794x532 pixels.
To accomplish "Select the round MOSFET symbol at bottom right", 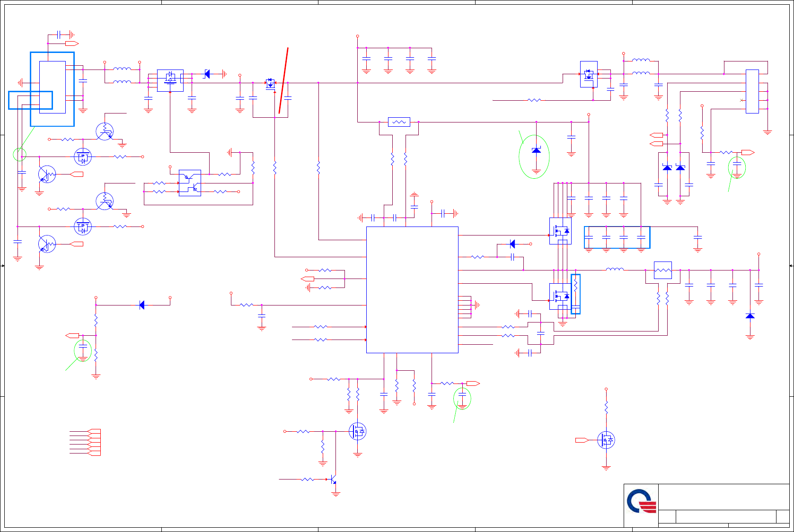I will tap(606, 440).
